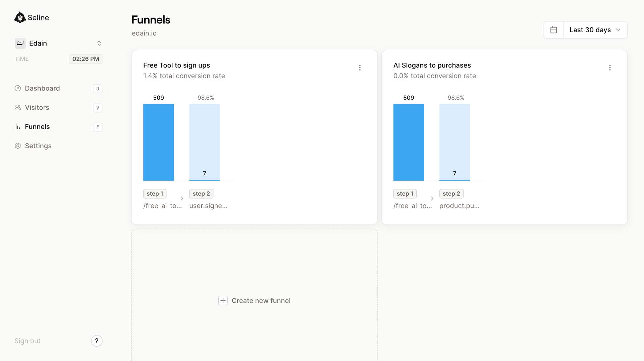Image resolution: width=644 pixels, height=361 pixels.
Task: Go to the Dashboard page
Action: 42,88
